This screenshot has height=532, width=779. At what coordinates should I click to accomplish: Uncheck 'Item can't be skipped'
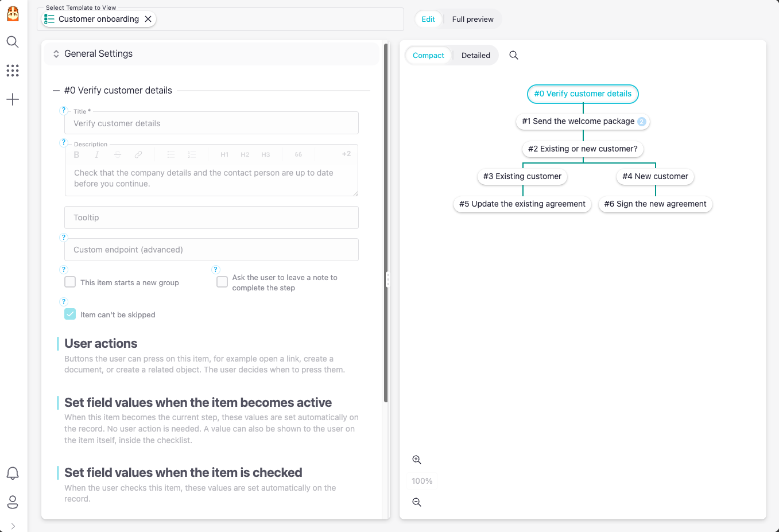pos(70,314)
